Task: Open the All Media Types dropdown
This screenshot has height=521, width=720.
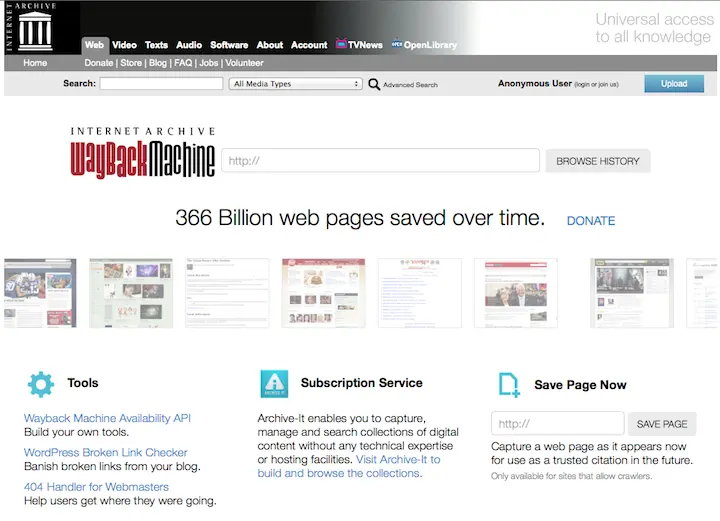Action: click(x=296, y=84)
